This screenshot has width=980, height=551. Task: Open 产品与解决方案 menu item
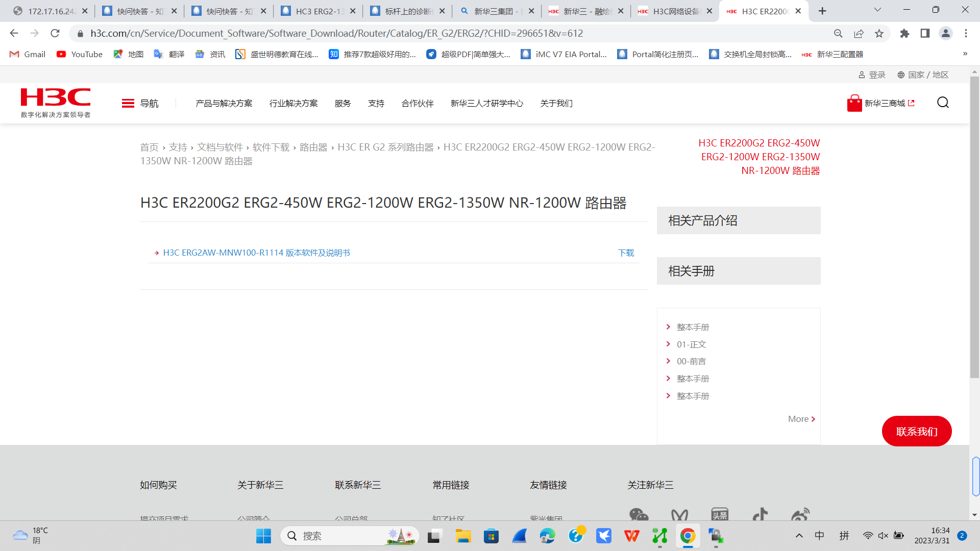(x=224, y=103)
